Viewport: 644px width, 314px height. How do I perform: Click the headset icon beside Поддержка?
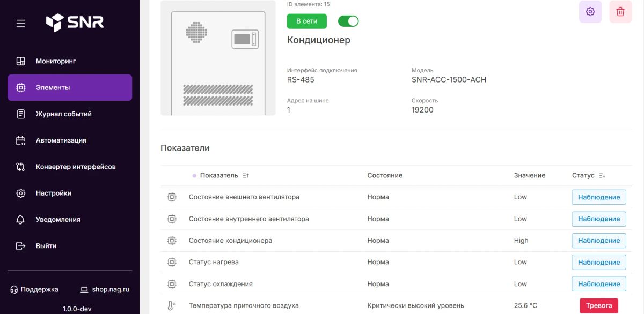click(14, 289)
